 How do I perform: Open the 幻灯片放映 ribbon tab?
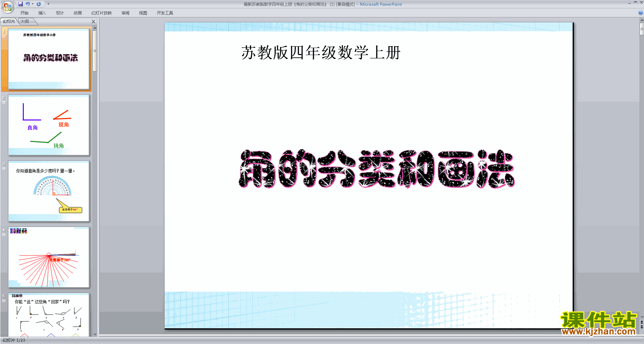tap(102, 13)
